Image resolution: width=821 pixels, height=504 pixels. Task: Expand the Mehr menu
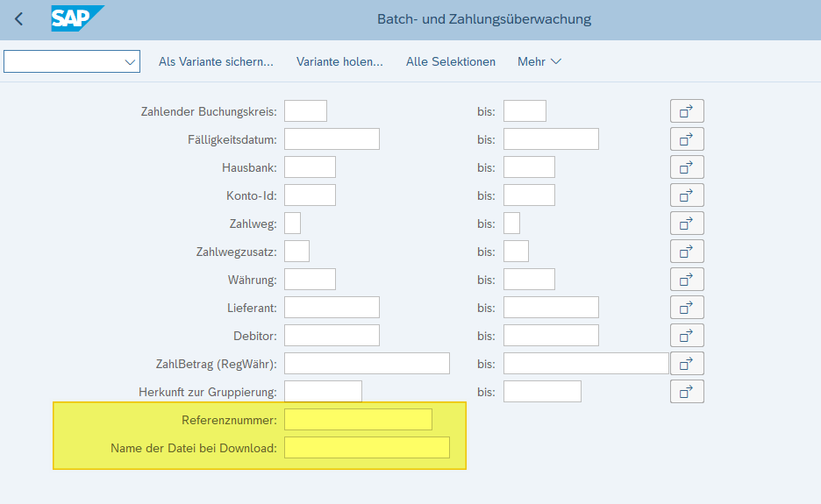click(x=539, y=62)
